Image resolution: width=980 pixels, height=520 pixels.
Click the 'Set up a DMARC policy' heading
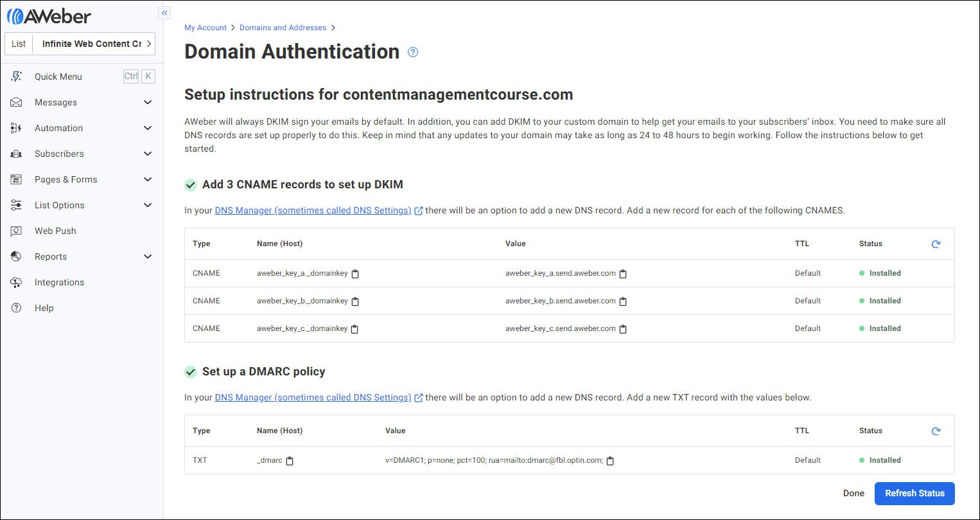click(263, 372)
